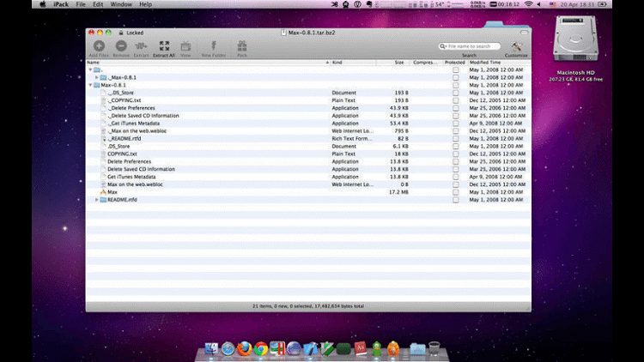Select the 'Delete Saved CD Information' row
This screenshot has width=644, height=362.
[x=308, y=170]
